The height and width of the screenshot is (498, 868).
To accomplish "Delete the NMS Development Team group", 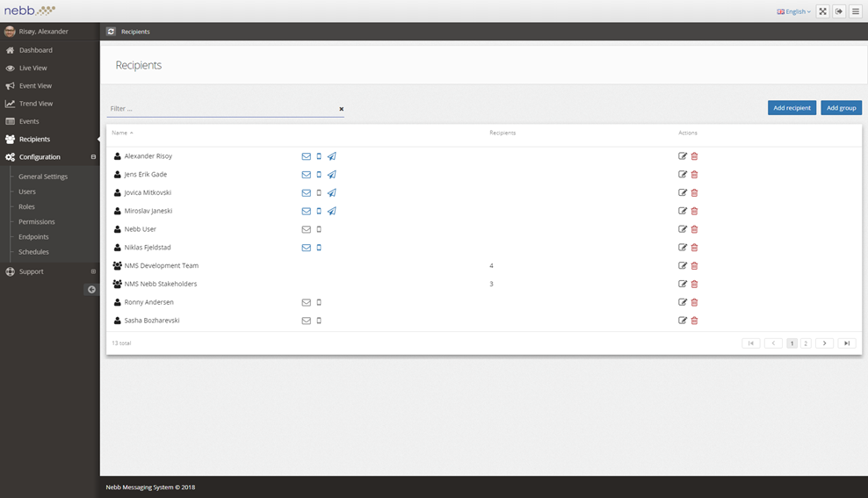I will click(x=694, y=266).
